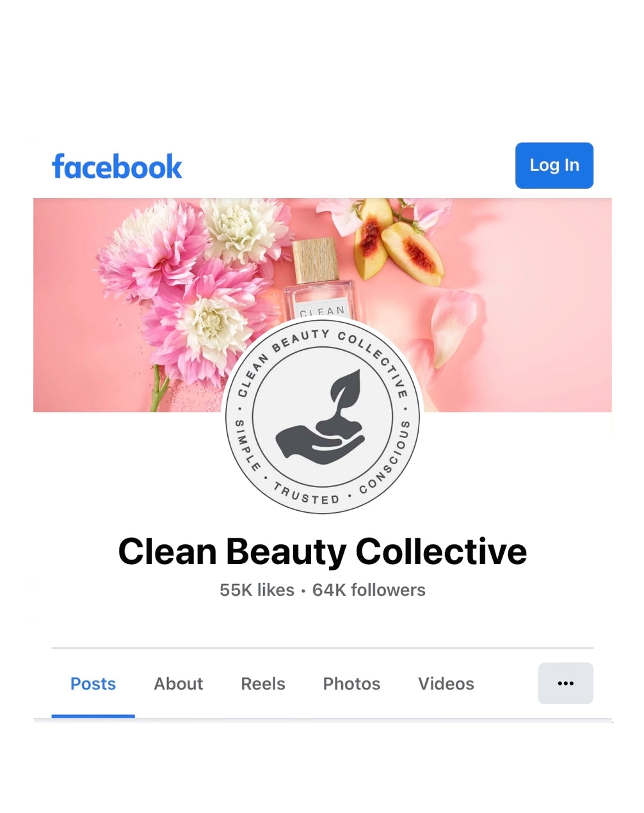This screenshot has width=644, height=813.
Task: Show the Videos tab
Action: (x=446, y=684)
